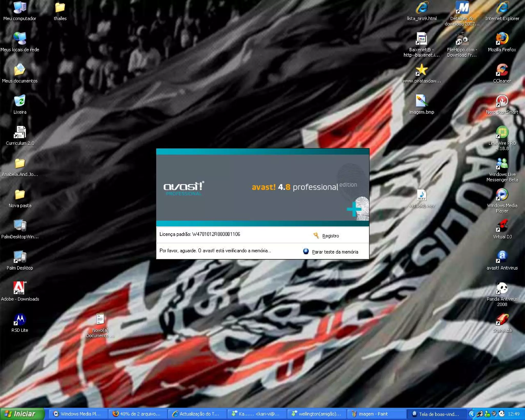
Task: Open the Mozilla Firefox desktop icon
Action: tap(502, 39)
